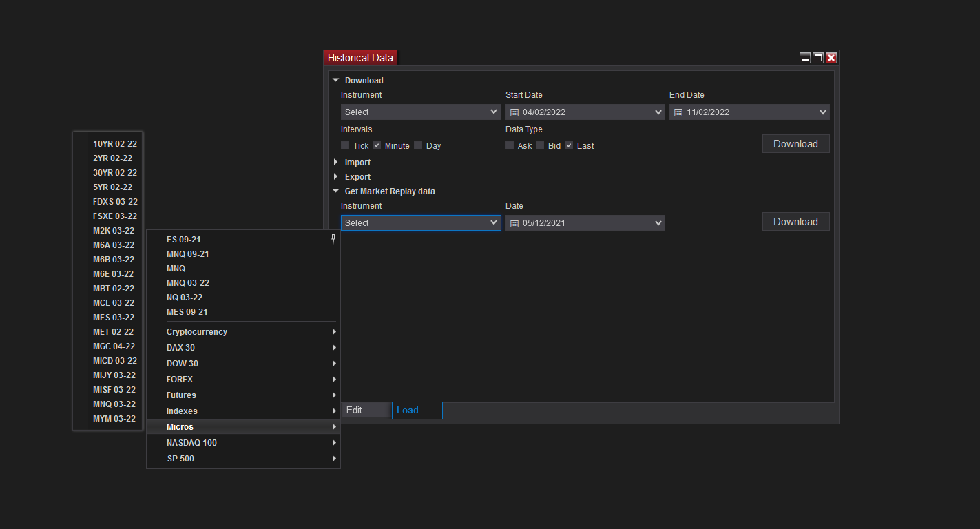Switch to the Load tab
This screenshot has width=980, height=529.
coord(417,411)
